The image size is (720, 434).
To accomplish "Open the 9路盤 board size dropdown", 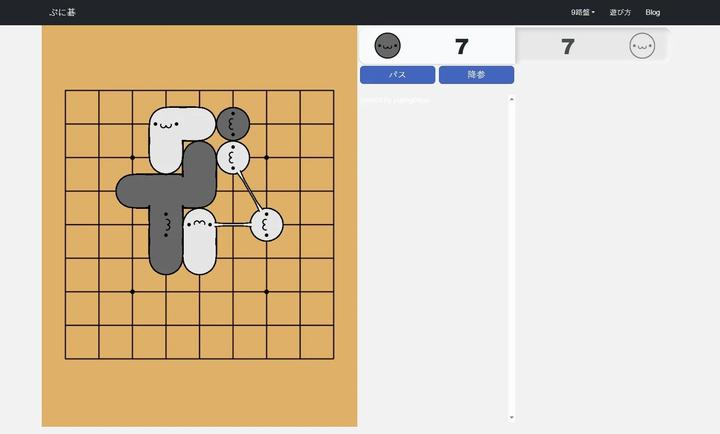I will coord(582,12).
